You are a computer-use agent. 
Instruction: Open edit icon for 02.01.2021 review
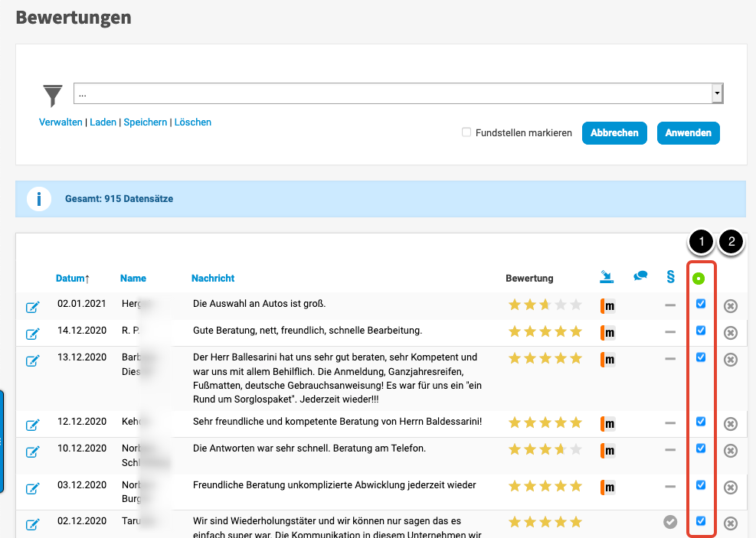pos(33,308)
